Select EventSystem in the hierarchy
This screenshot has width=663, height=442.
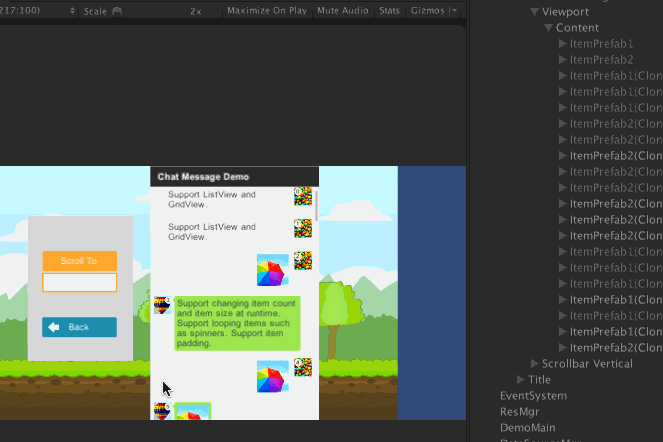coord(532,396)
